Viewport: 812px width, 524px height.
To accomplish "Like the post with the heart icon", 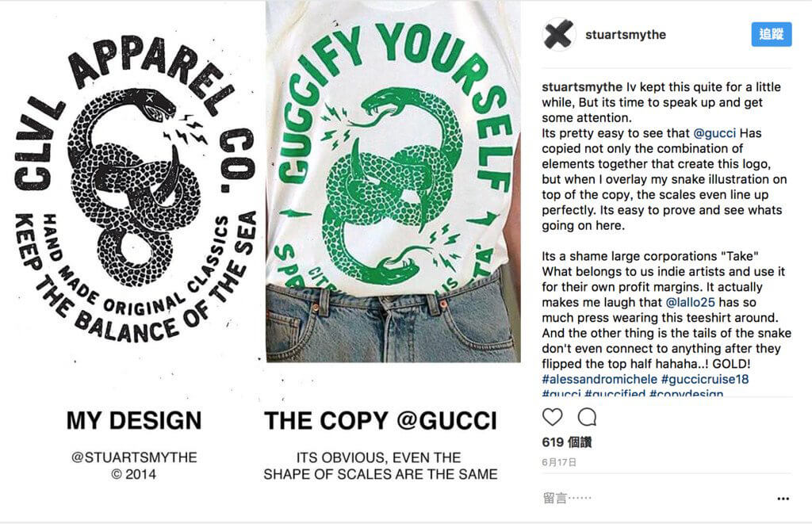I will (x=552, y=417).
